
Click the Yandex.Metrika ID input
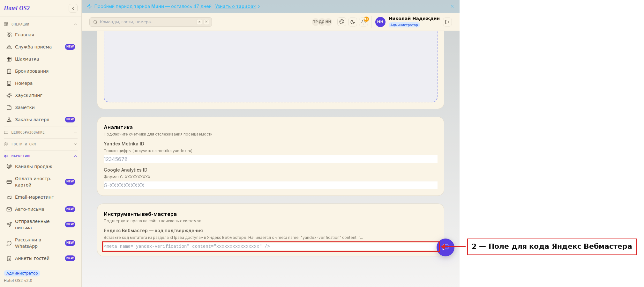pos(270,159)
